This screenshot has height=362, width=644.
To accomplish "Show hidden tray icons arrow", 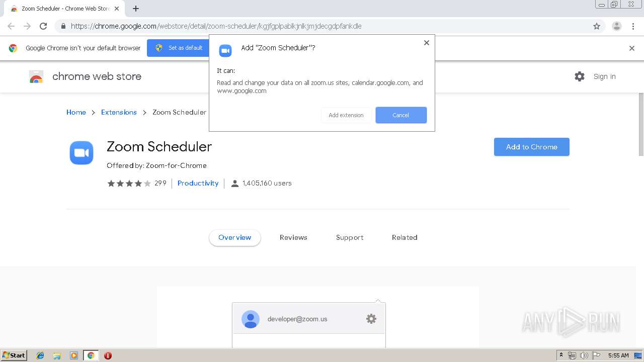I will tap(561, 355).
